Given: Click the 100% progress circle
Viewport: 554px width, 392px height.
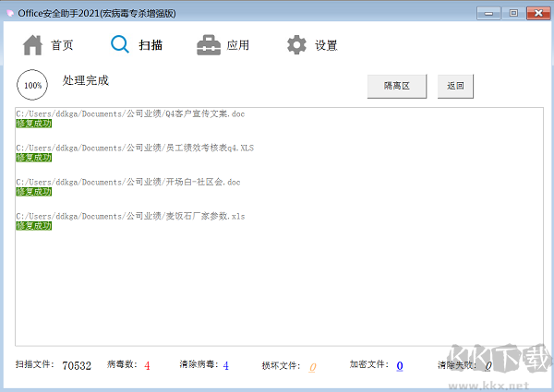Looking at the screenshot, I should coord(32,85).
